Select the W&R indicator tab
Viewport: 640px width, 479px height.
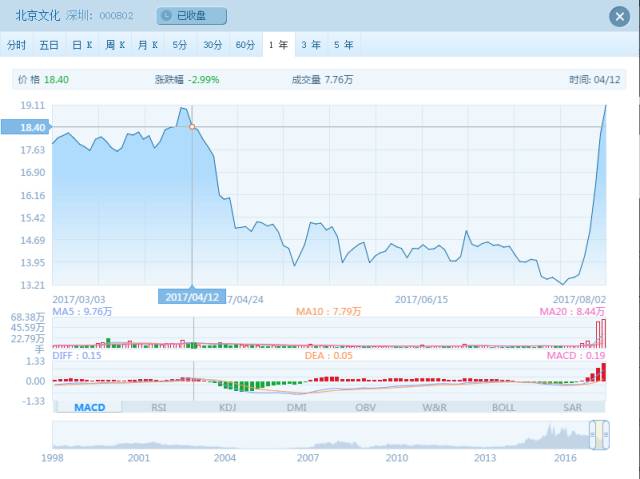(435, 407)
